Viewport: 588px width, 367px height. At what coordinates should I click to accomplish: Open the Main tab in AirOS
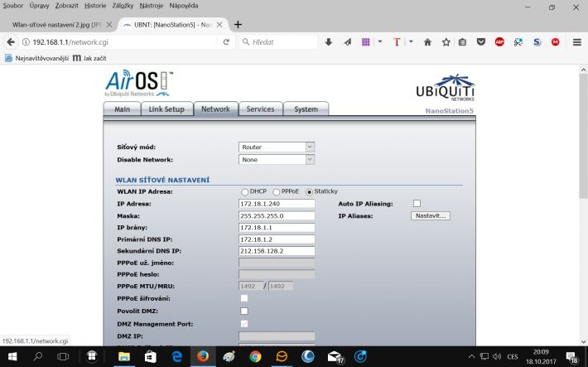click(x=122, y=109)
